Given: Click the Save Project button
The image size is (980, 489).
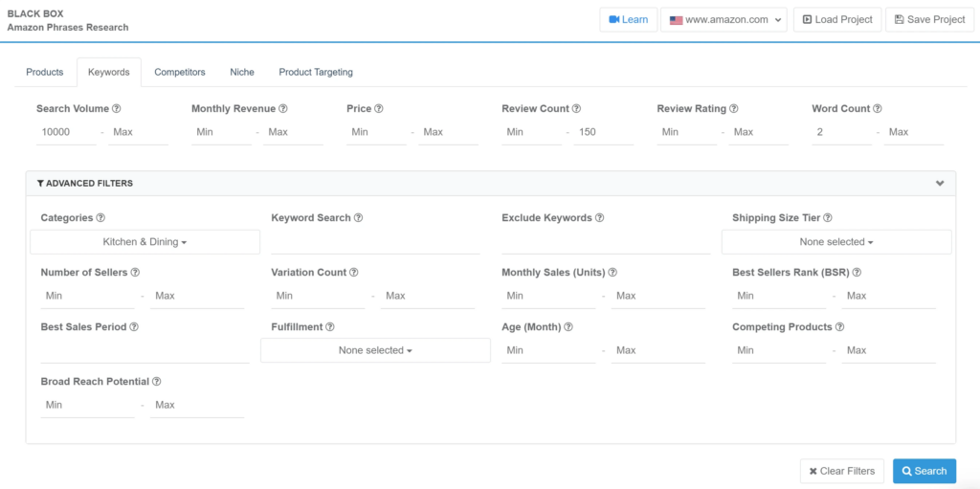Looking at the screenshot, I should click(928, 19).
